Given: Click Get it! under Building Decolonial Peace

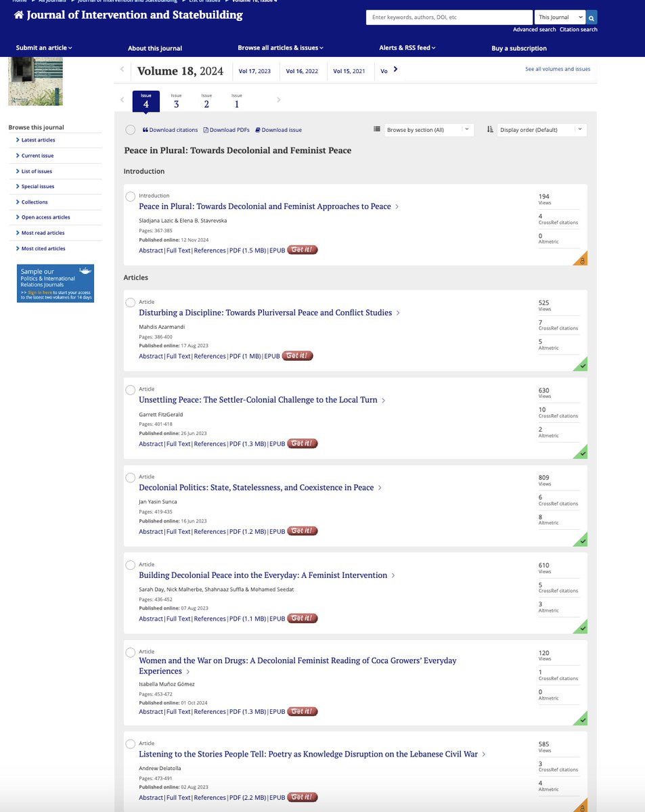Looking at the screenshot, I should [303, 618].
